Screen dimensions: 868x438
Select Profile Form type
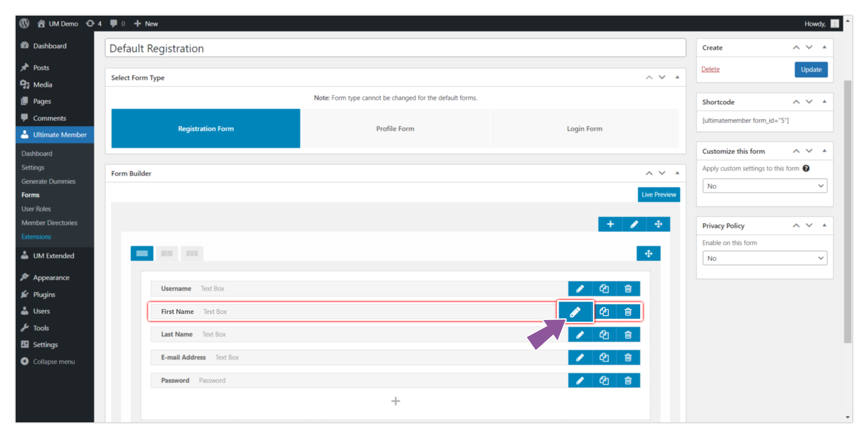click(x=395, y=128)
